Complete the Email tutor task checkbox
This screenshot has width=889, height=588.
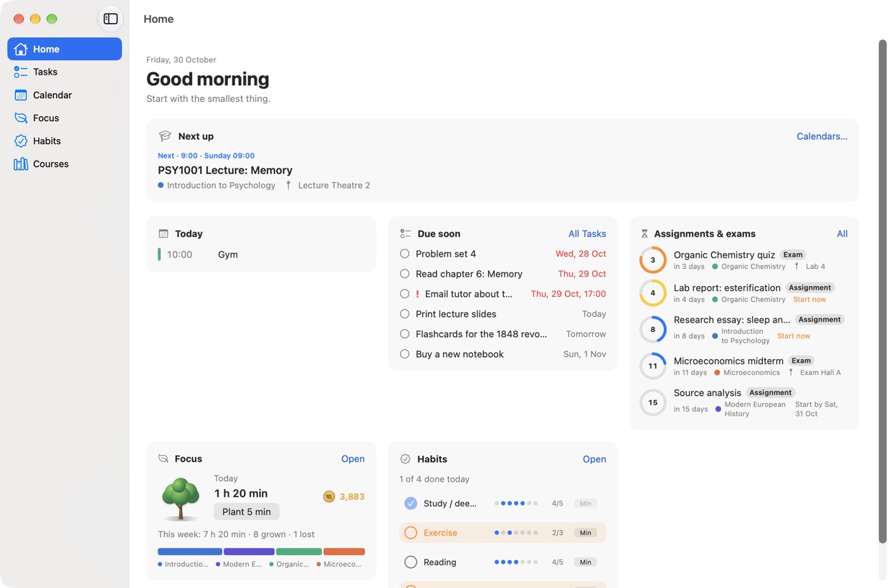[405, 294]
